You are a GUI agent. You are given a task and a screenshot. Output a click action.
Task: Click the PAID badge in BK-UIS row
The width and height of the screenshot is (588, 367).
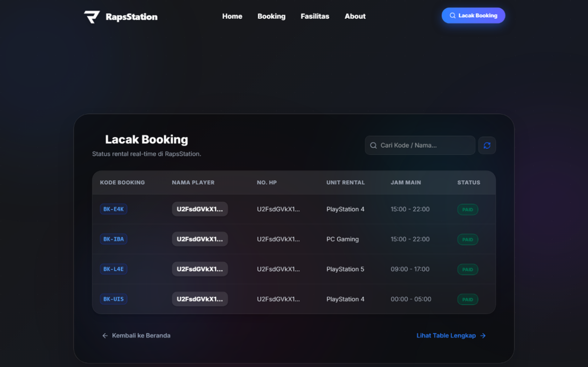coord(468,300)
